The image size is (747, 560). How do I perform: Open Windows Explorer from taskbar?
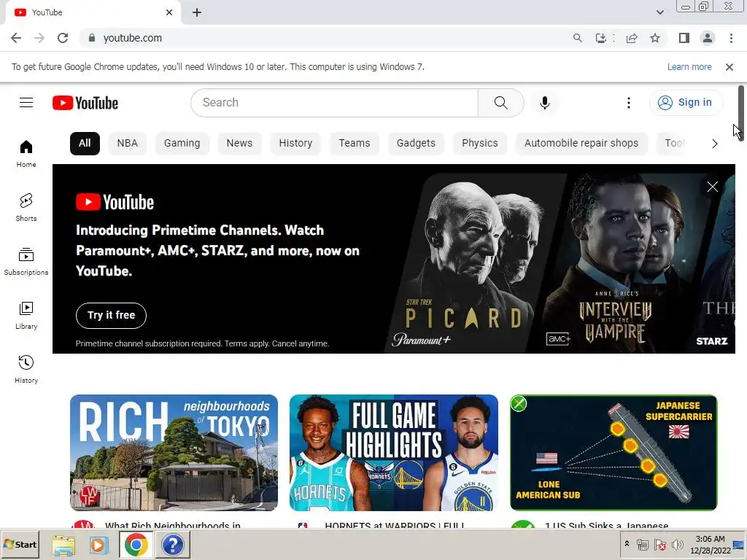pyautogui.click(x=63, y=545)
